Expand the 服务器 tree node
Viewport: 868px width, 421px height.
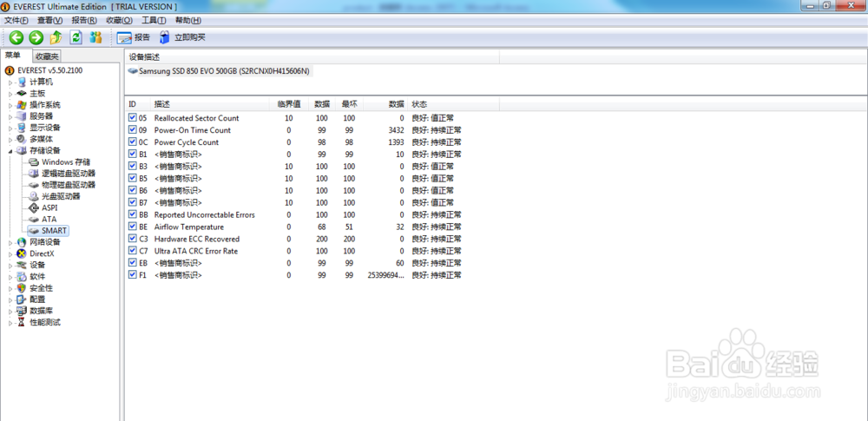(x=10, y=117)
